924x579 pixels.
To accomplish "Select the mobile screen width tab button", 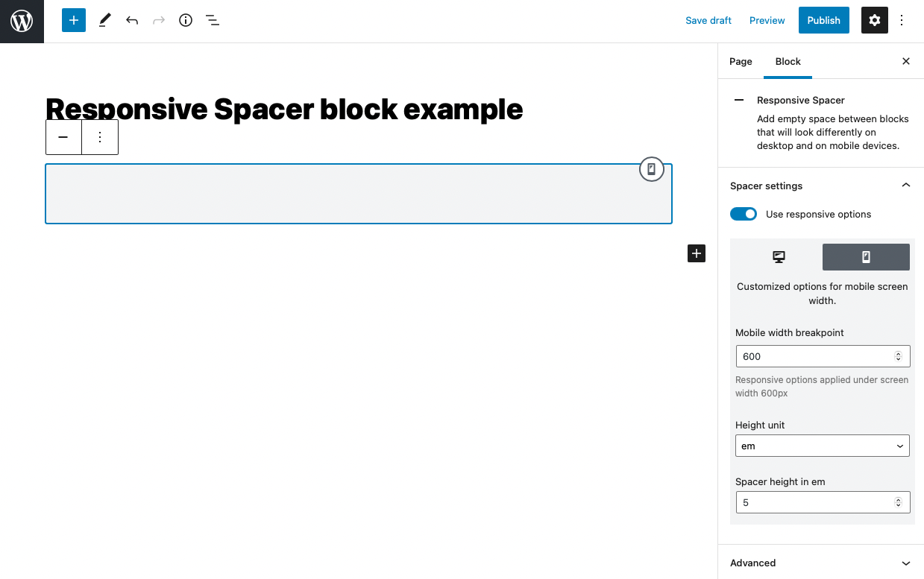I will [x=865, y=256].
